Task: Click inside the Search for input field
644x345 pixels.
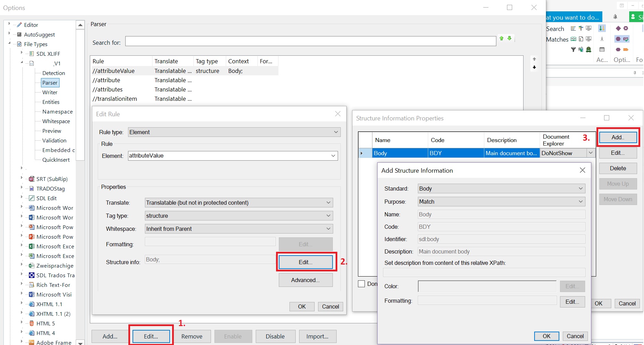Action: click(310, 41)
